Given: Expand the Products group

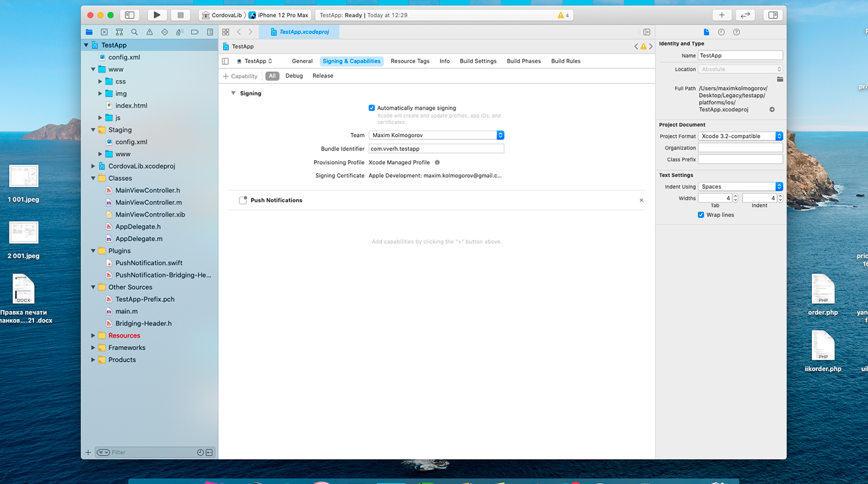Looking at the screenshot, I should [93, 360].
